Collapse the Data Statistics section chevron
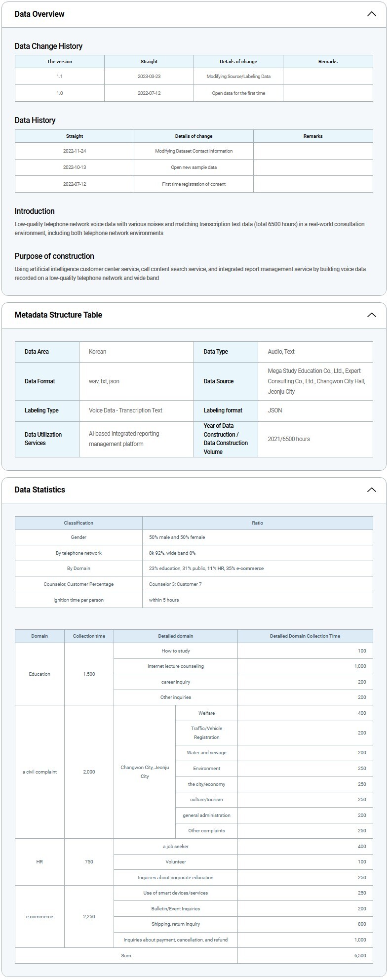The width and height of the screenshot is (390, 980). click(371, 490)
